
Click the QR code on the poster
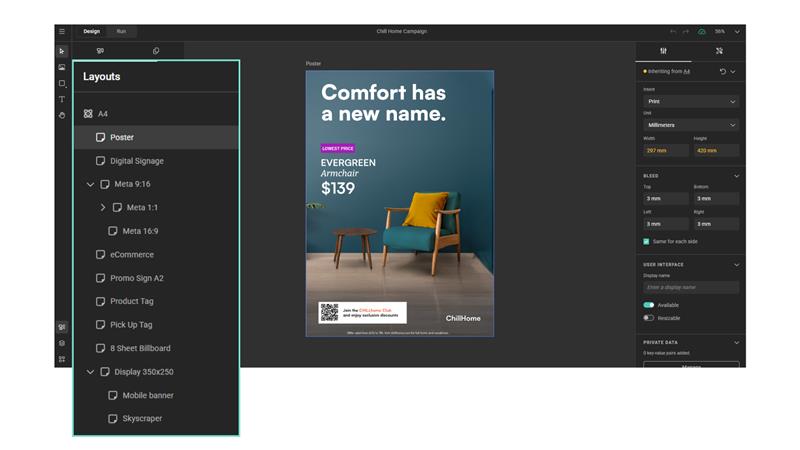pos(329,312)
